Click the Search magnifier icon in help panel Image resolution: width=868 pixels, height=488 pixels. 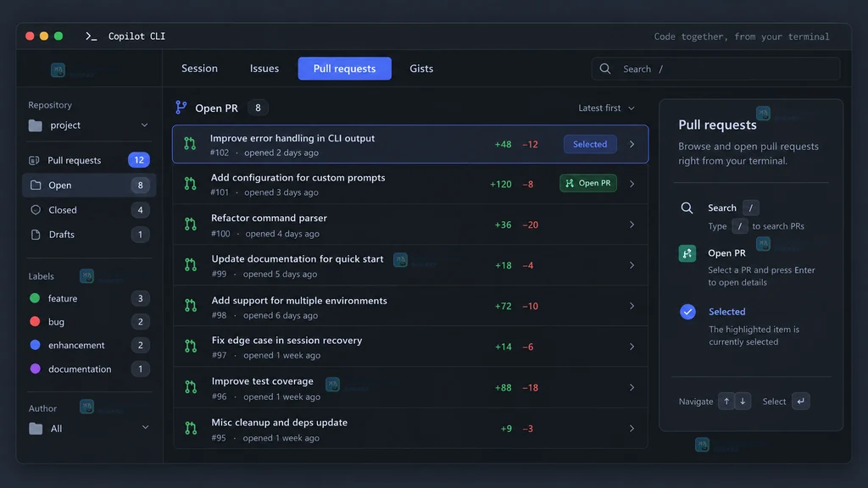click(687, 208)
